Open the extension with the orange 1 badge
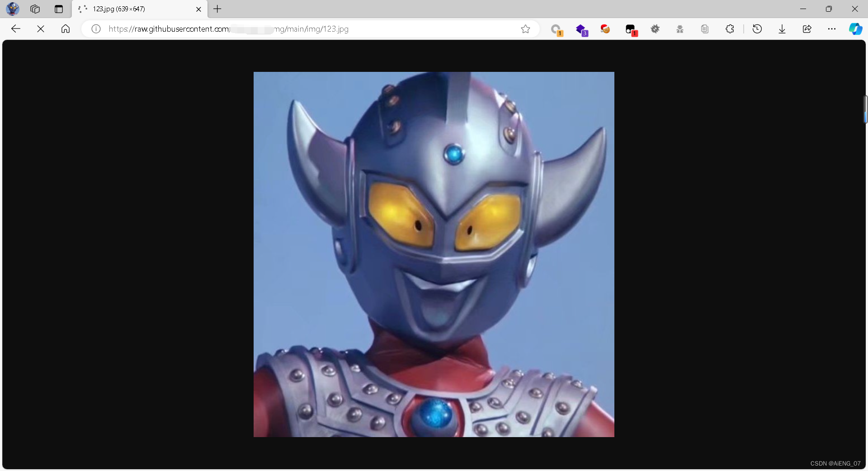868x471 pixels. click(x=557, y=30)
